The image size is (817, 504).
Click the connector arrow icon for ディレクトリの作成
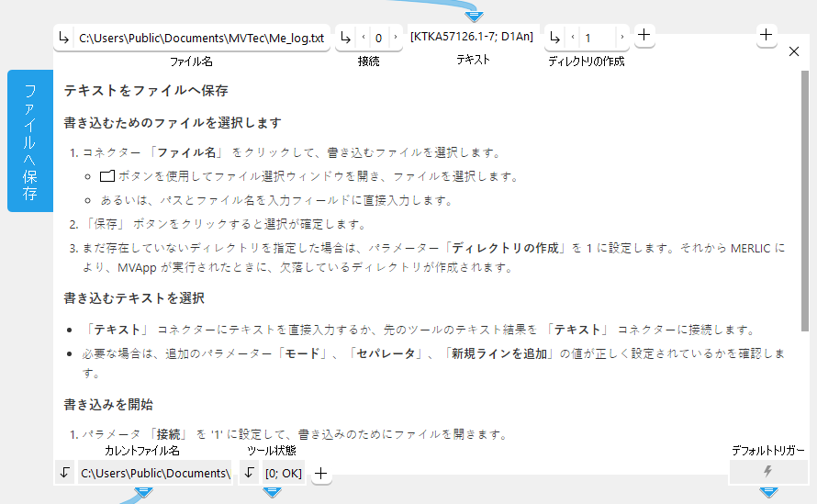[x=554, y=38]
